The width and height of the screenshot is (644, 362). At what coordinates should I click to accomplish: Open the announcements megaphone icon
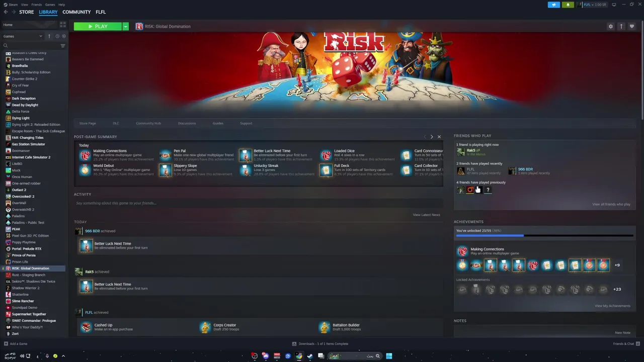pos(553,5)
